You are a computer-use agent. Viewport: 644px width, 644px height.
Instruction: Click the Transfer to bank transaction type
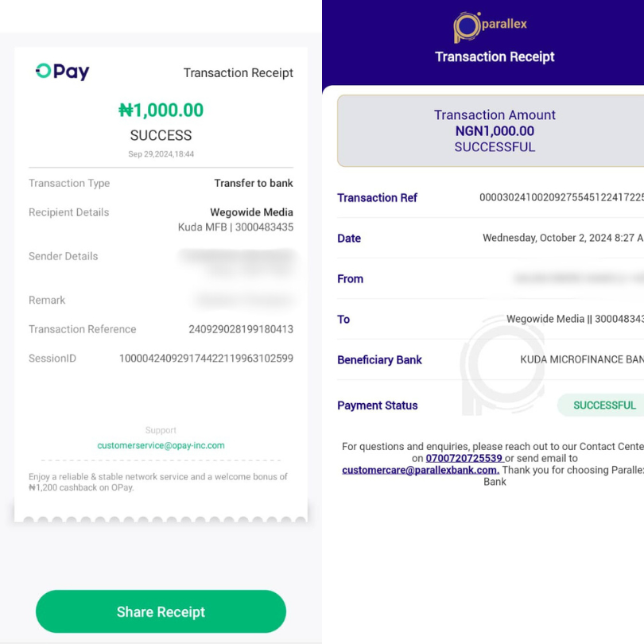pyautogui.click(x=253, y=183)
